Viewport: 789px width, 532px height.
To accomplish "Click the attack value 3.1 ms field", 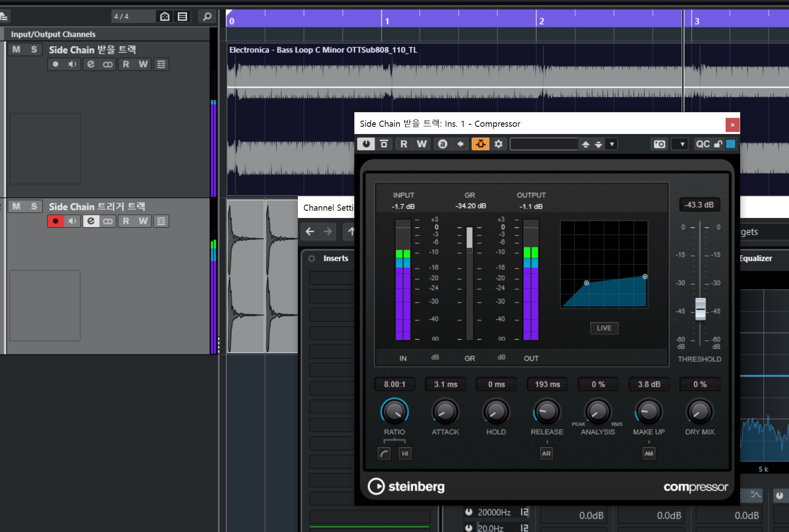I will [x=446, y=384].
